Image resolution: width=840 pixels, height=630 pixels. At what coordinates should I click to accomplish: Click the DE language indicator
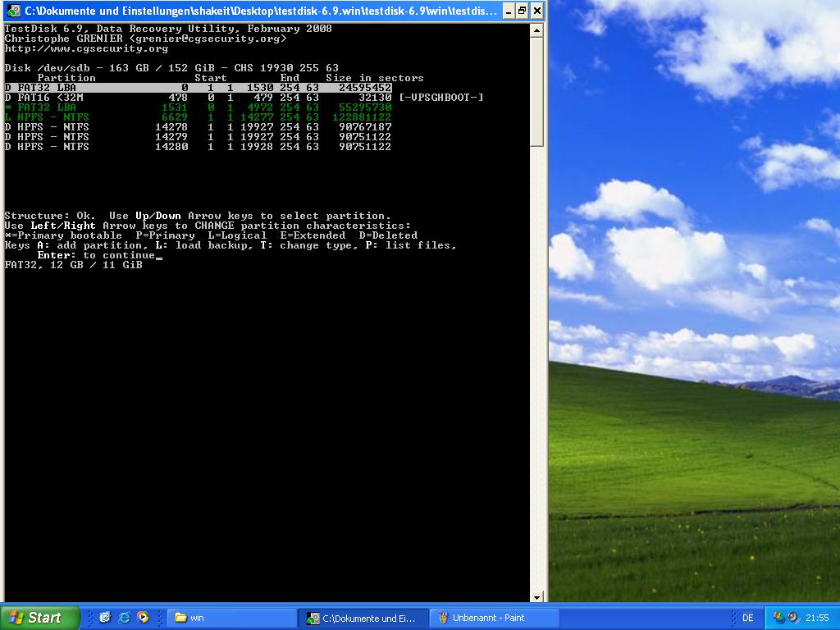point(747,619)
